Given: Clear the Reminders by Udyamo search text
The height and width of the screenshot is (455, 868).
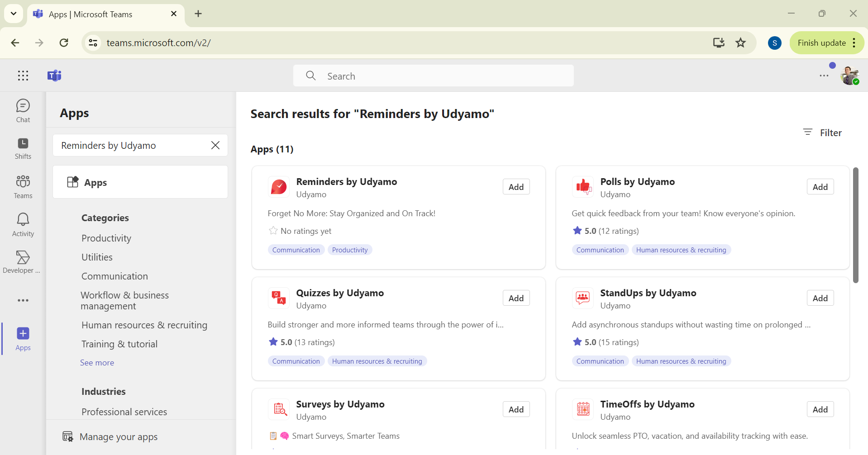Looking at the screenshot, I should (x=215, y=145).
